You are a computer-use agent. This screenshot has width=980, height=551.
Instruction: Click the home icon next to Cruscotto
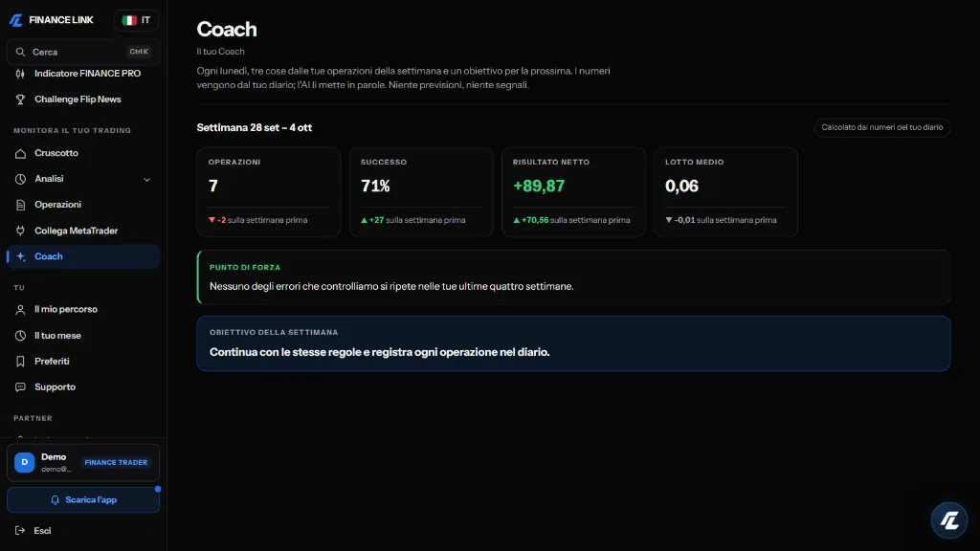click(21, 153)
